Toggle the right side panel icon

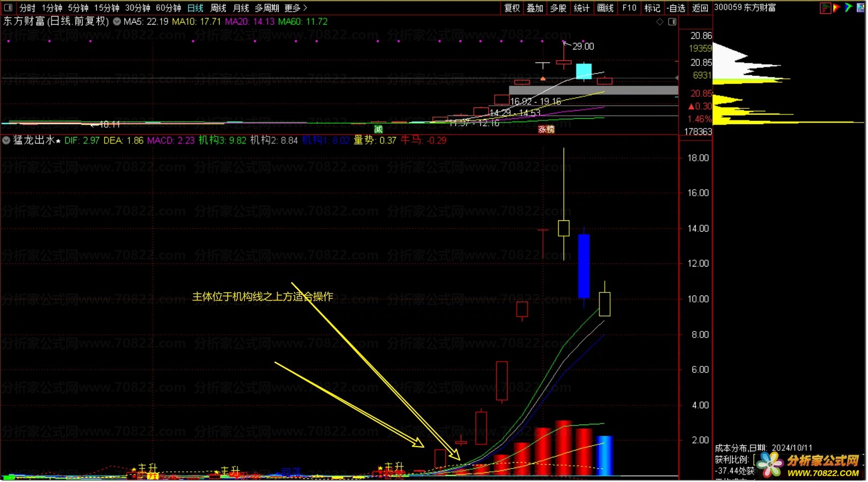[672, 22]
